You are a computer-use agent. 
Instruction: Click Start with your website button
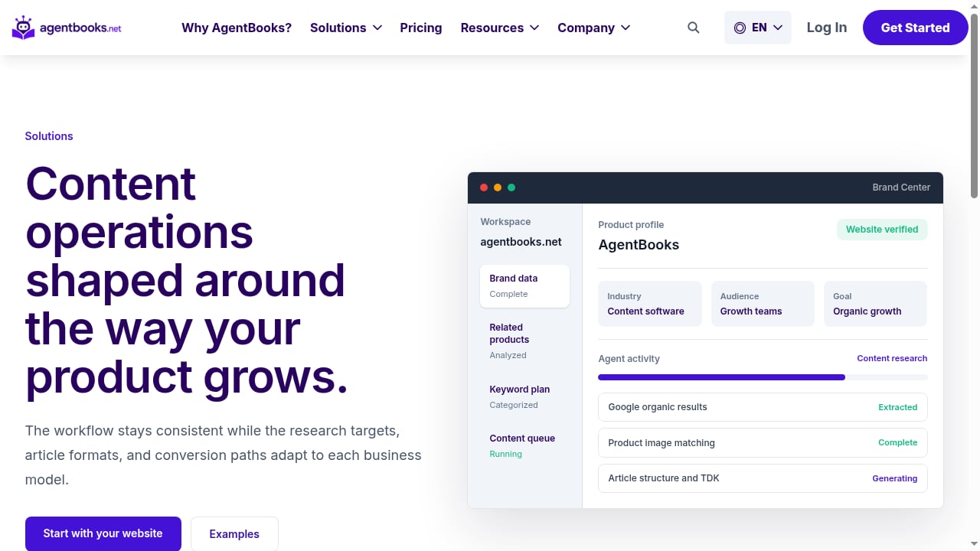(x=103, y=533)
